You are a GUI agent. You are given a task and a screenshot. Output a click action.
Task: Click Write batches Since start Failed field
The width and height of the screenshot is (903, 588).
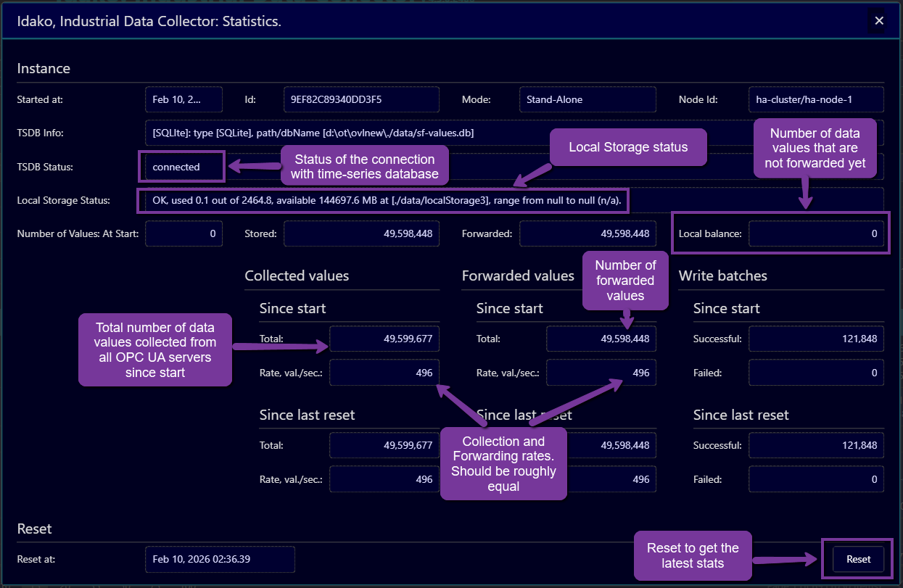pos(815,373)
